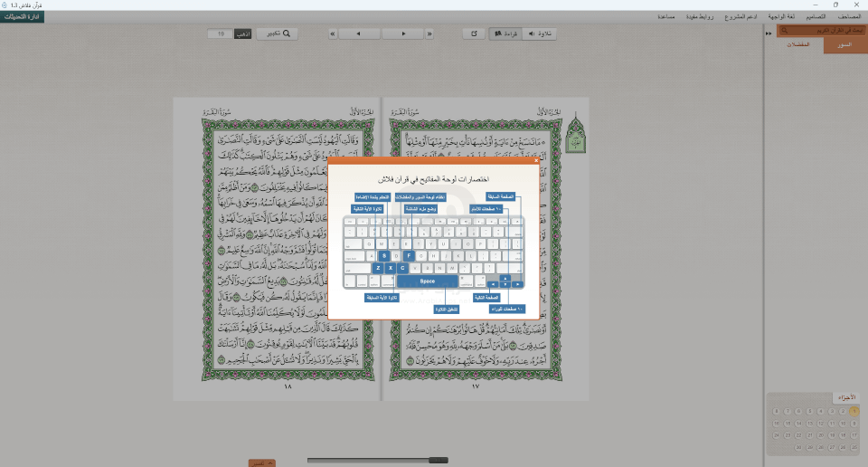Select Juz 12 circle
This screenshot has height=467, width=868.
click(x=820, y=424)
